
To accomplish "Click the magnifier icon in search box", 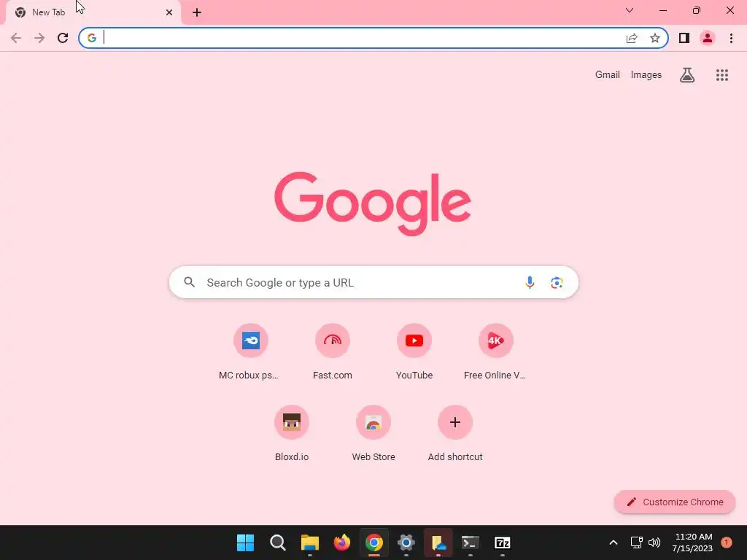I will coord(189,282).
